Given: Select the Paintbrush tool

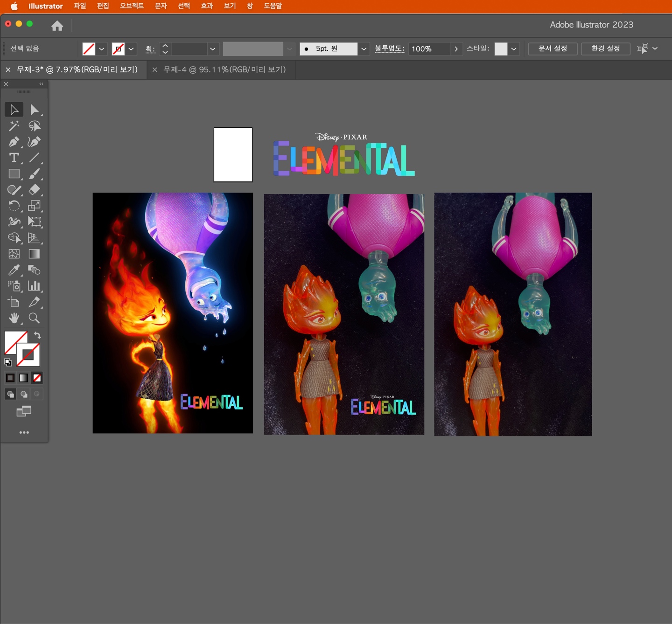Looking at the screenshot, I should [35, 174].
